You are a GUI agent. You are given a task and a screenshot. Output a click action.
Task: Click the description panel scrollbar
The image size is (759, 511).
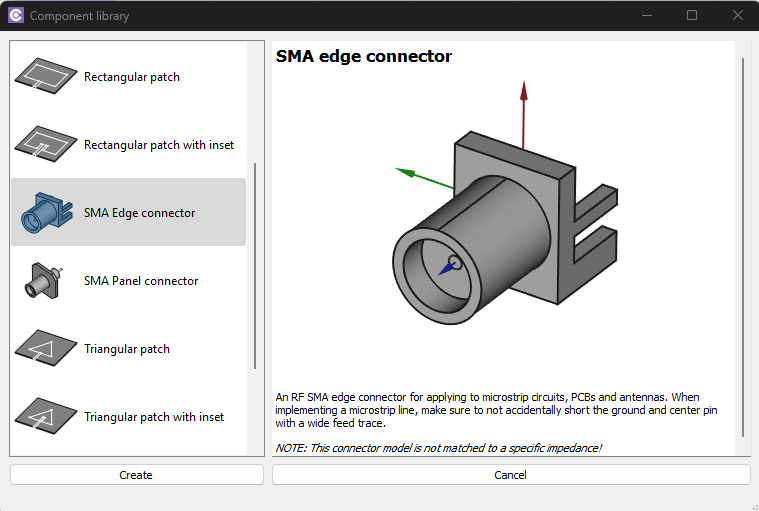pos(743,247)
